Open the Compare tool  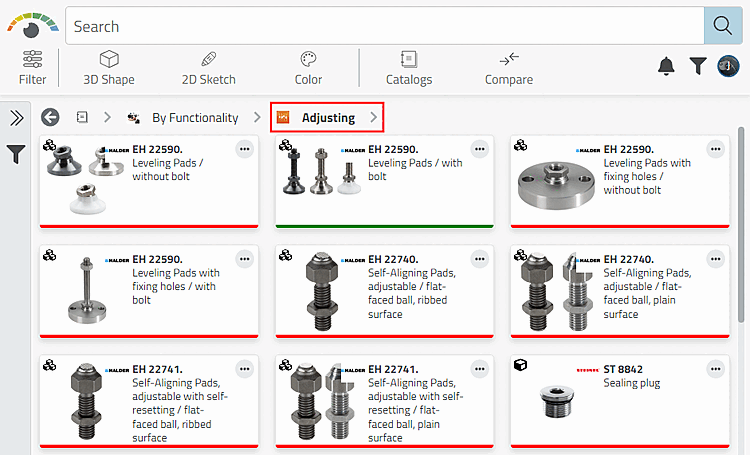tap(508, 67)
